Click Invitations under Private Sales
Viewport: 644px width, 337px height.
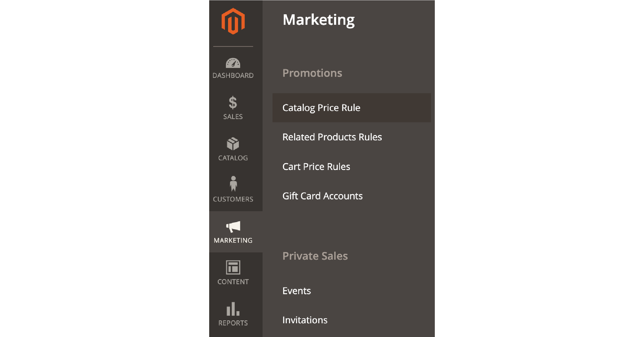tap(305, 319)
